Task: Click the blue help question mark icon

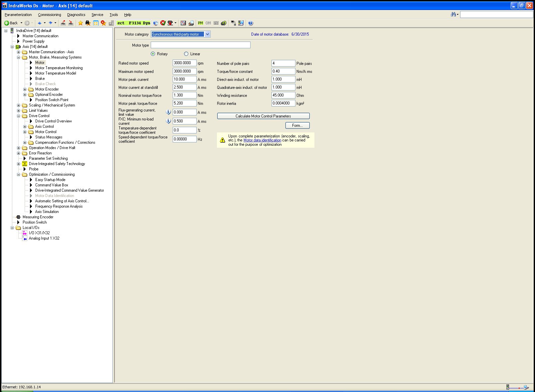Action: pyautogui.click(x=251, y=23)
